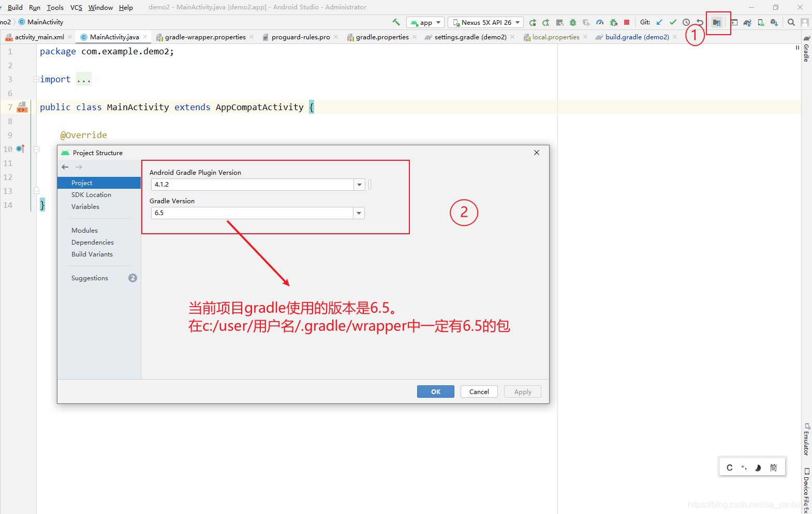The height and width of the screenshot is (514, 812).
Task: Switch to gradle.properties tab
Action: coord(382,37)
